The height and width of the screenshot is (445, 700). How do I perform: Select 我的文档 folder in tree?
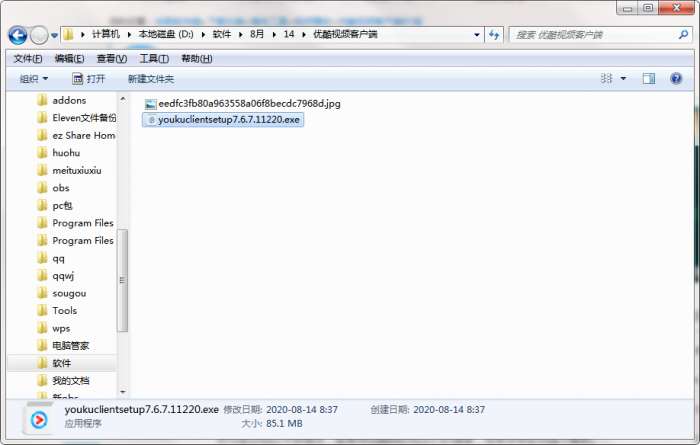coord(71,381)
